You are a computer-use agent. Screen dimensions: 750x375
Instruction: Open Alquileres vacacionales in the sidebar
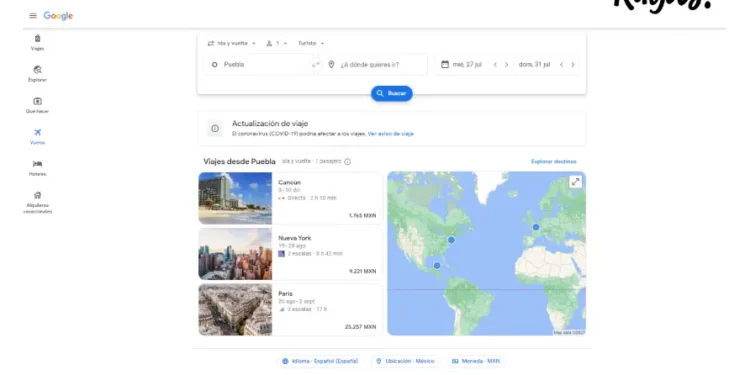tap(37, 202)
